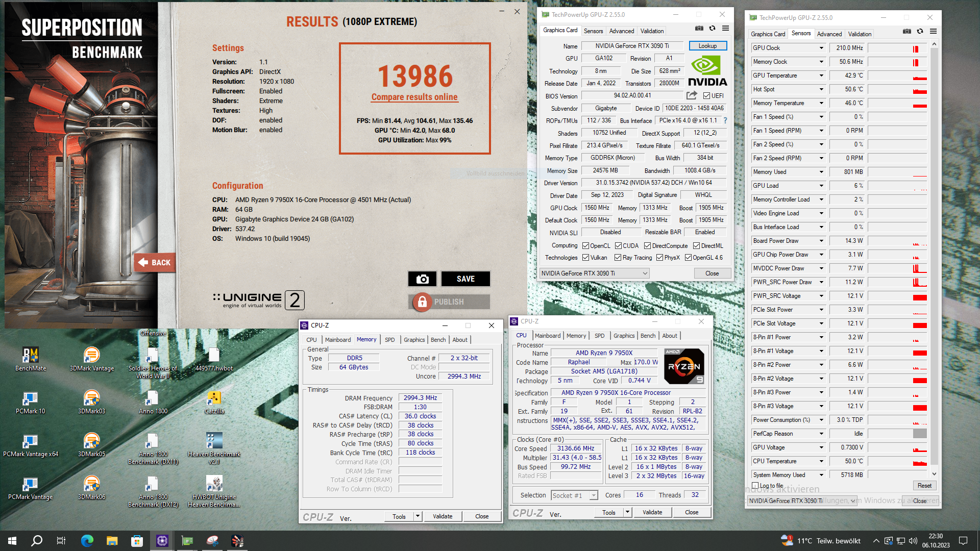Open Microsoft Store from the taskbar
This screenshot has width=980, height=551.
[137, 541]
